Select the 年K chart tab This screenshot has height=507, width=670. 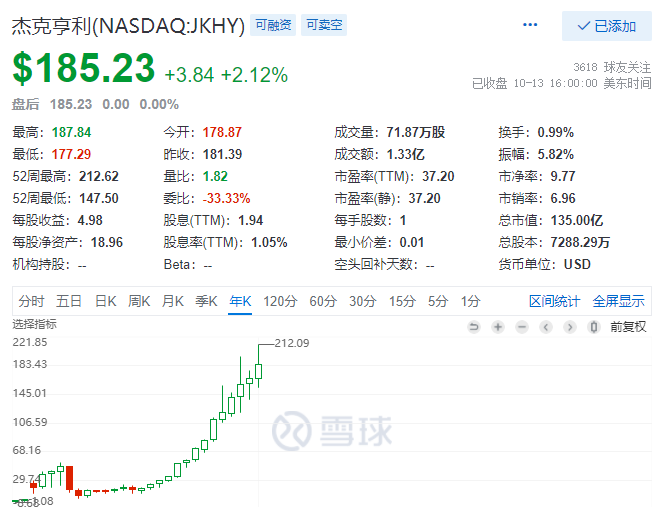240,301
